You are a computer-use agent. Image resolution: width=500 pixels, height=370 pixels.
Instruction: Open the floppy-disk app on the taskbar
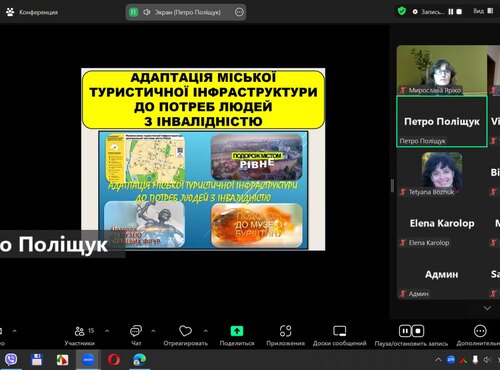(x=37, y=360)
